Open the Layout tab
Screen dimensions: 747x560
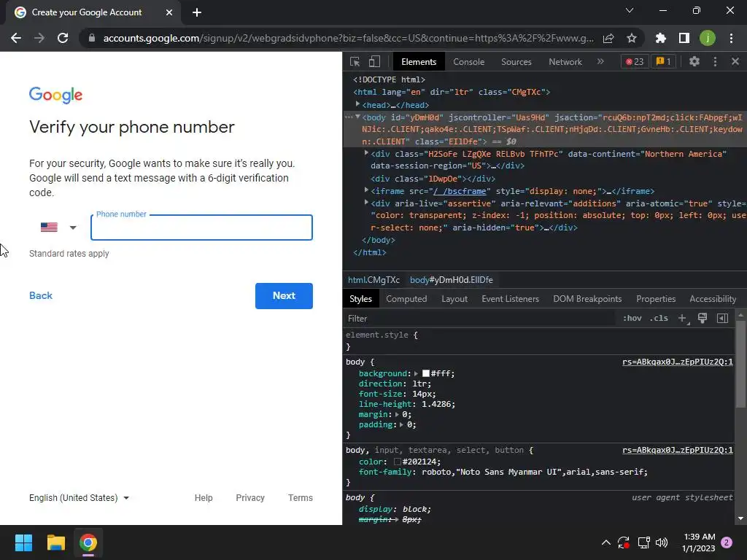coord(454,298)
